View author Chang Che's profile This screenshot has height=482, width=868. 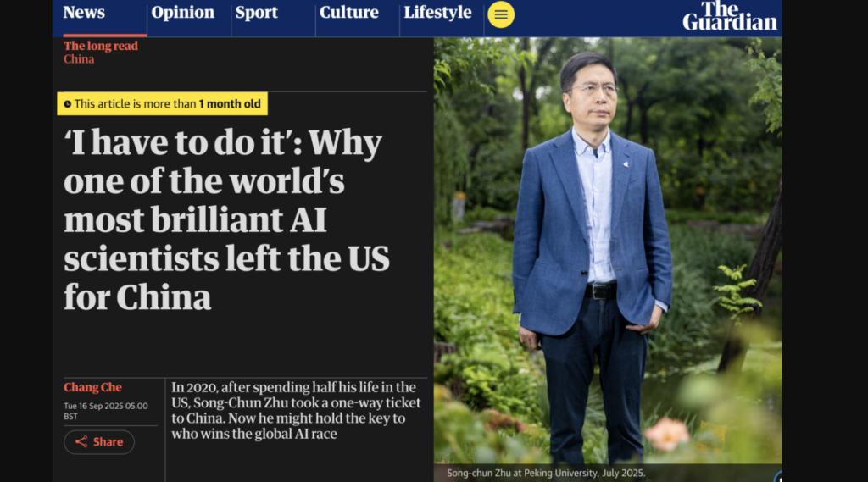coord(92,387)
